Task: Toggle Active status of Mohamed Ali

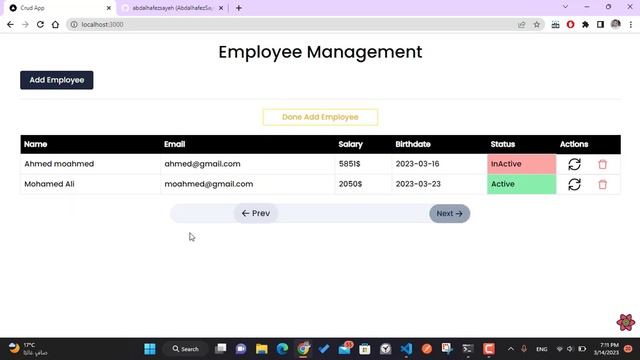Action: point(521,184)
